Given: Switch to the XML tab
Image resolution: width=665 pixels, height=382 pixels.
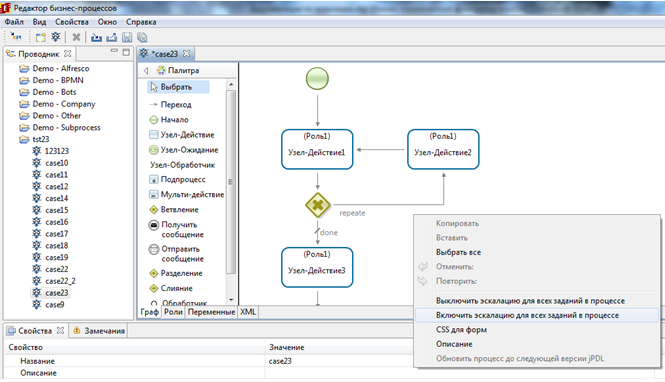Looking at the screenshot, I should 248,312.
